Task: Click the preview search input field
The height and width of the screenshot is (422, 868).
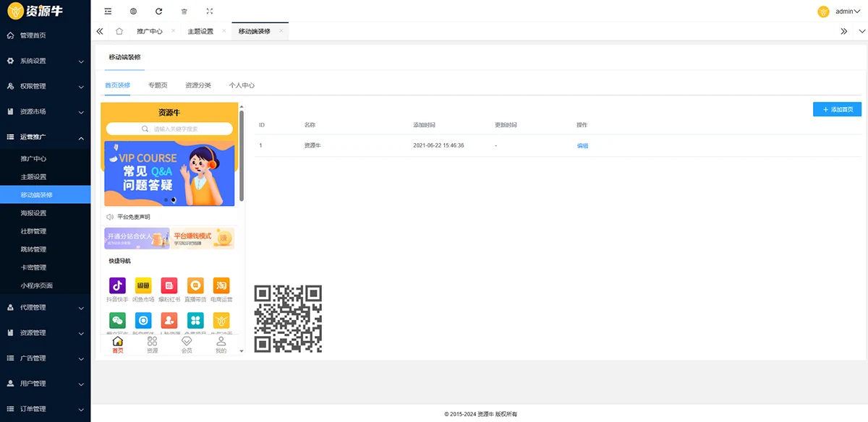Action: pos(174,129)
